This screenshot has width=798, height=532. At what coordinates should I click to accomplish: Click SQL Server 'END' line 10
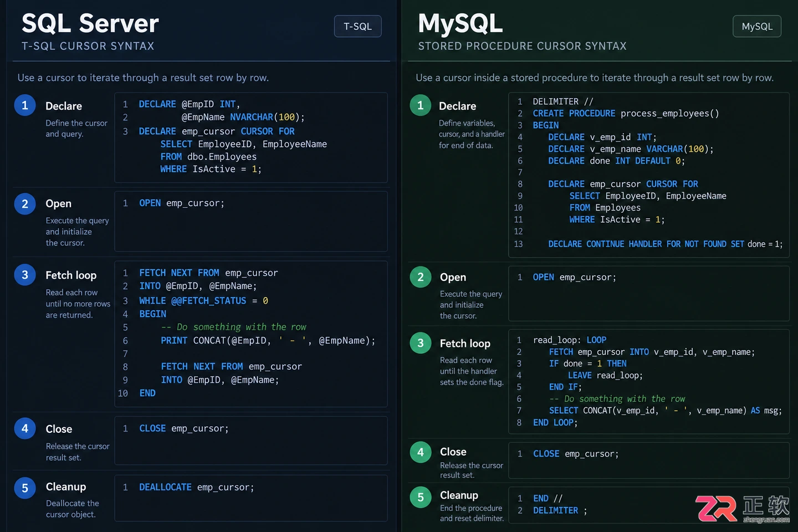pos(147,393)
